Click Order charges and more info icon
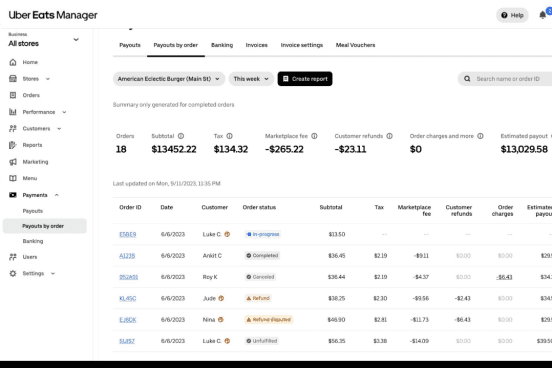552x368 pixels. pos(480,136)
